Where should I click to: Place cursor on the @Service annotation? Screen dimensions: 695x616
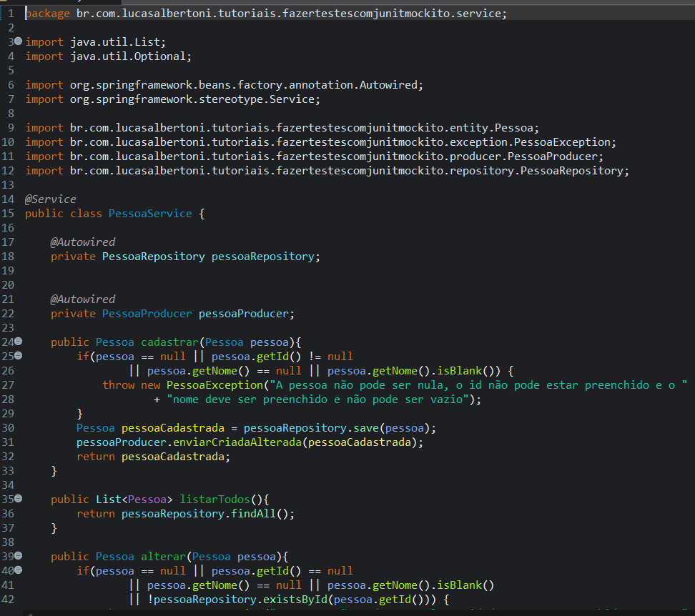pos(49,199)
